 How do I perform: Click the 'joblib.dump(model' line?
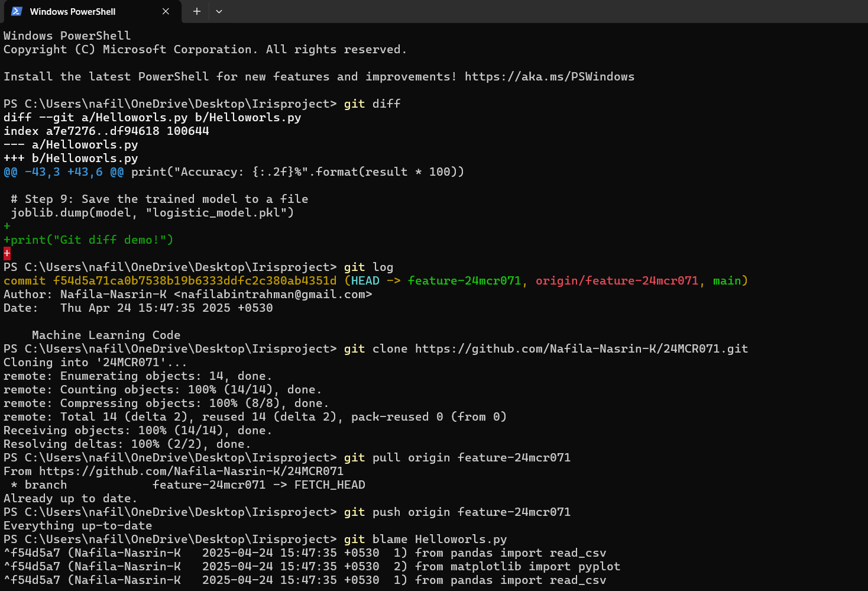click(x=152, y=213)
